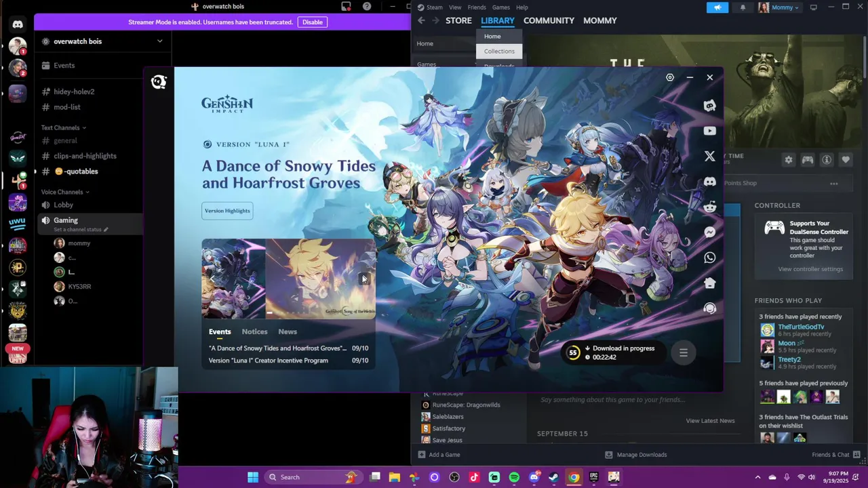Show previous banner in launcher carousel

pos(212,279)
